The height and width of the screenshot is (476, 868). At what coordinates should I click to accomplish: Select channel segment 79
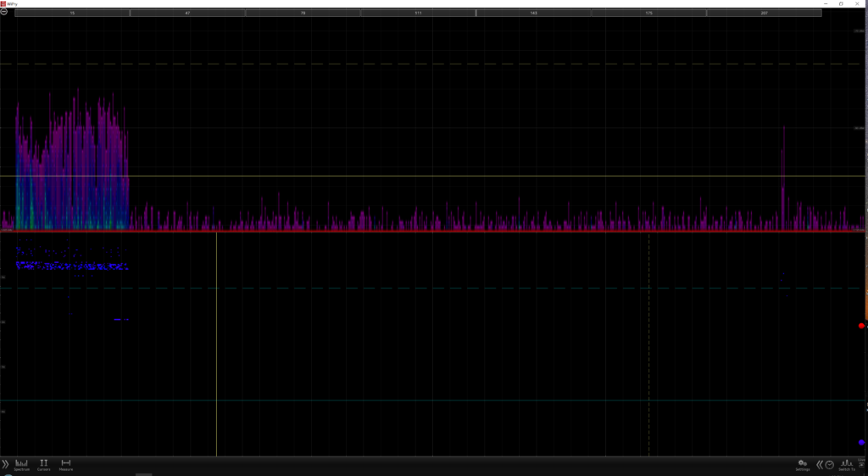coord(303,13)
